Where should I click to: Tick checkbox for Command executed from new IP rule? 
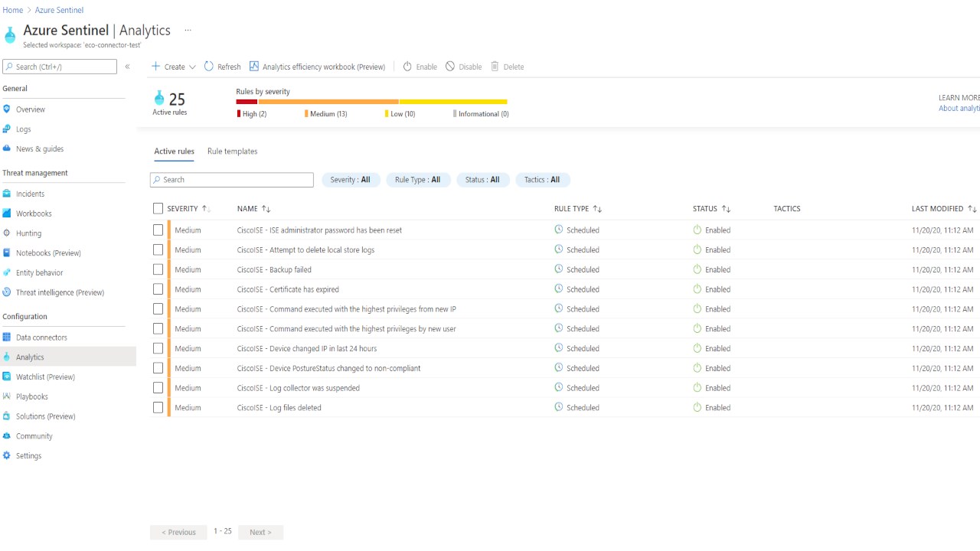click(158, 309)
